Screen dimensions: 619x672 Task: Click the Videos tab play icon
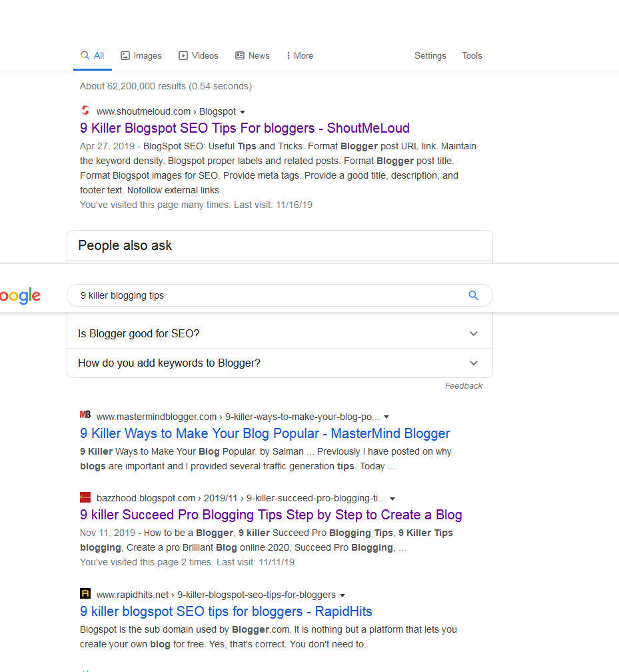pos(183,56)
